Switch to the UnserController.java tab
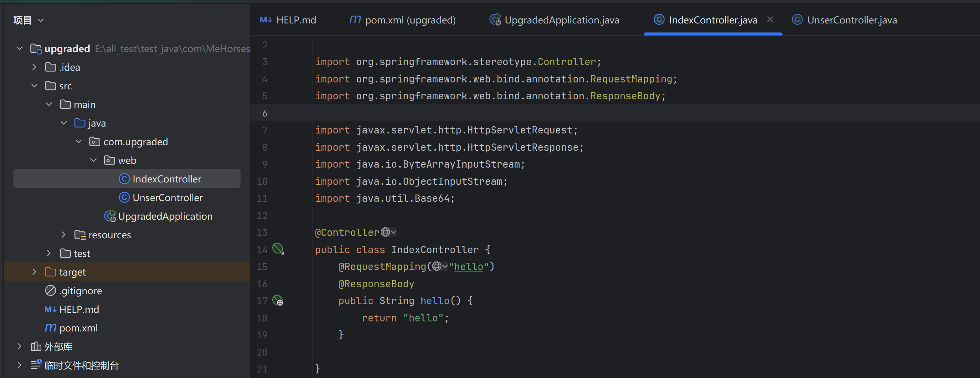Screen dimensions: 980x378 point(851,20)
